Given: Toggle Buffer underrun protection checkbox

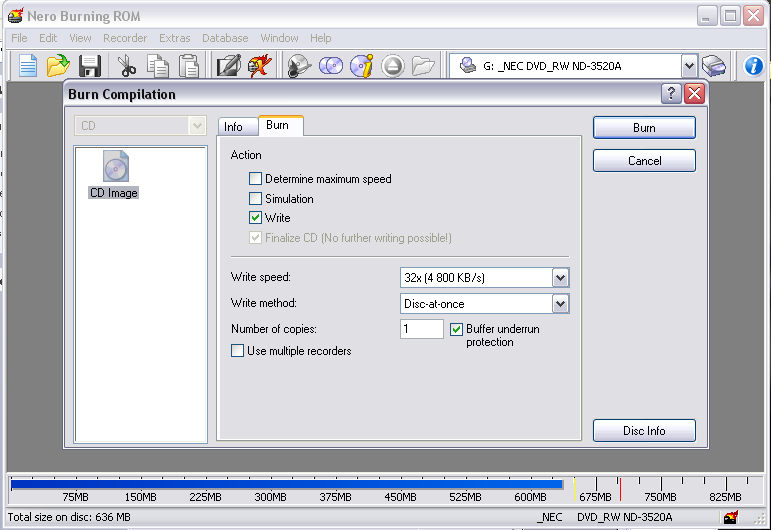Looking at the screenshot, I should tap(457, 329).
